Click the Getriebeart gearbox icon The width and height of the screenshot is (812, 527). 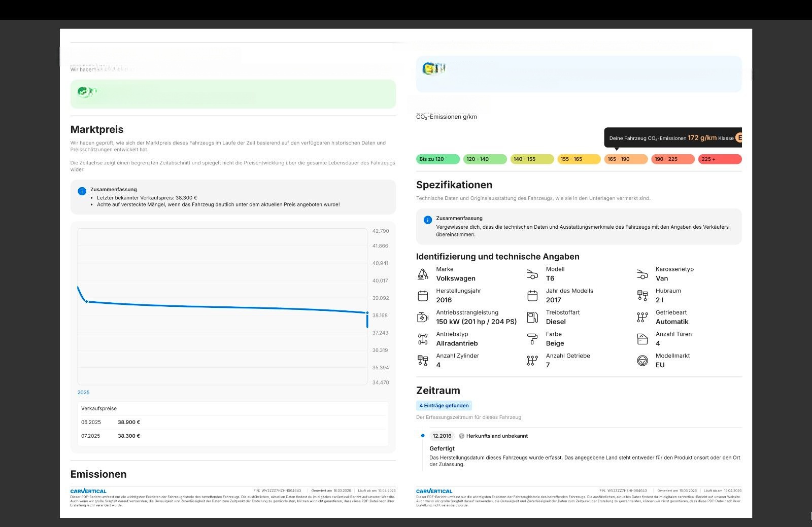(x=642, y=318)
